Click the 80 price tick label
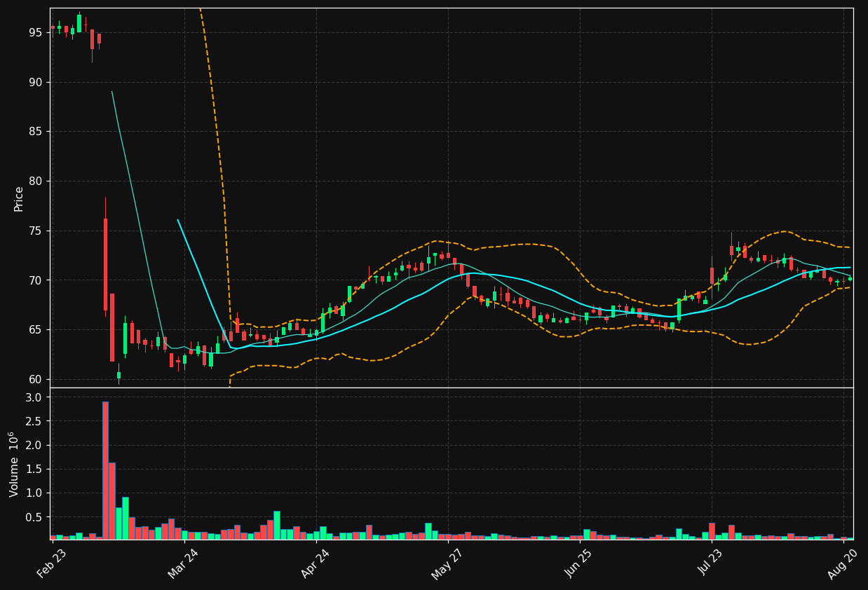The width and height of the screenshot is (868, 590). 36,181
